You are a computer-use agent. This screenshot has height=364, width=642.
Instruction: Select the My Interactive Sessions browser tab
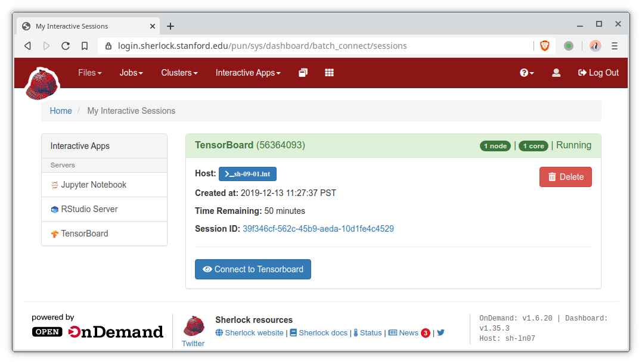pos(88,26)
